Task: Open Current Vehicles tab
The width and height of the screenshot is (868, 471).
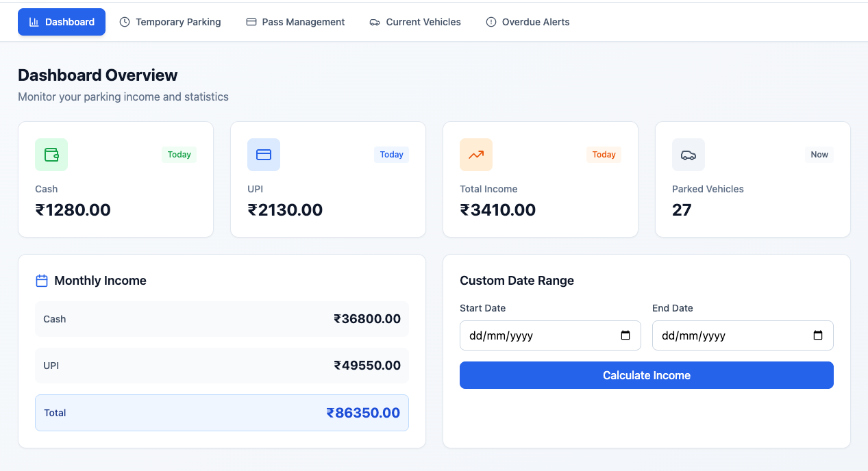Action: pyautogui.click(x=415, y=22)
